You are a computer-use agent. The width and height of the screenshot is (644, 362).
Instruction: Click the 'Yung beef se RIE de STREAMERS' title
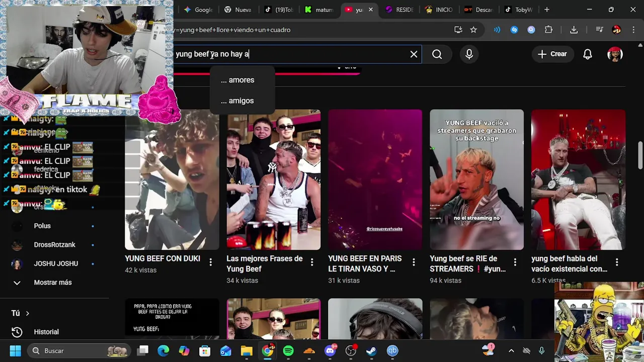468,263
